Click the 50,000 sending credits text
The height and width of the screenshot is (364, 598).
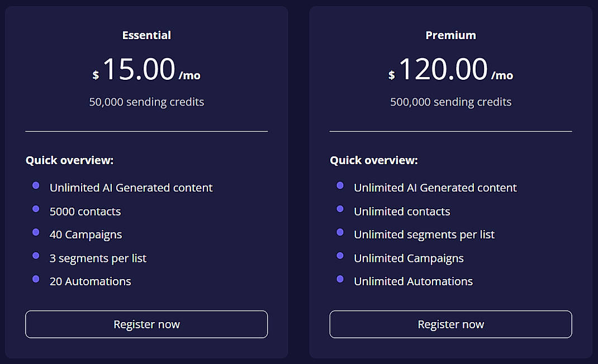[x=146, y=102]
